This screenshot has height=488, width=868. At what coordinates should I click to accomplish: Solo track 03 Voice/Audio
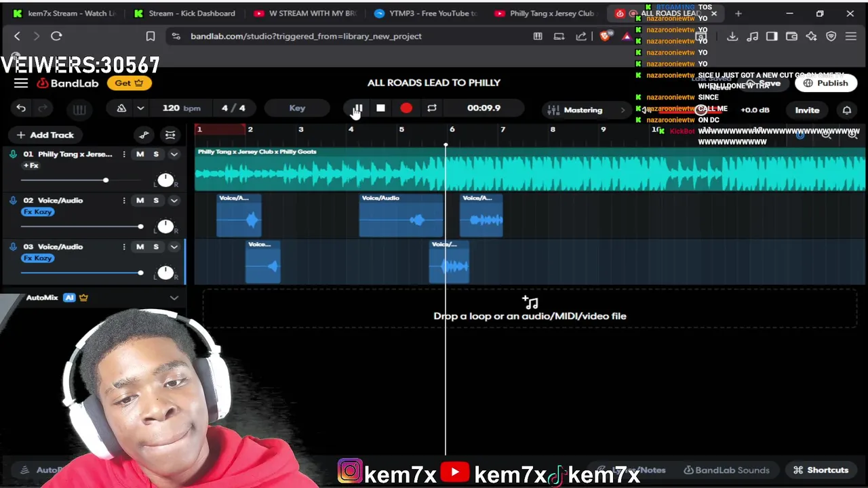[156, 247]
